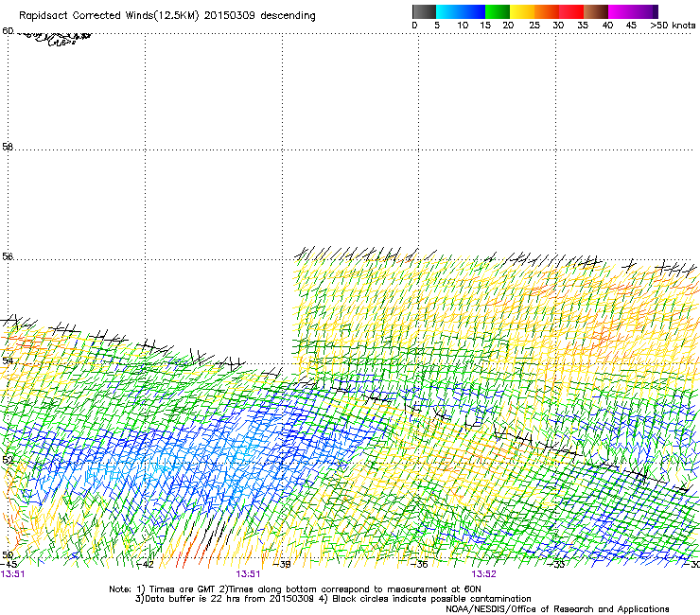The image size is (700, 615).
Task: Click the legend label 25
Action: [x=534, y=26]
